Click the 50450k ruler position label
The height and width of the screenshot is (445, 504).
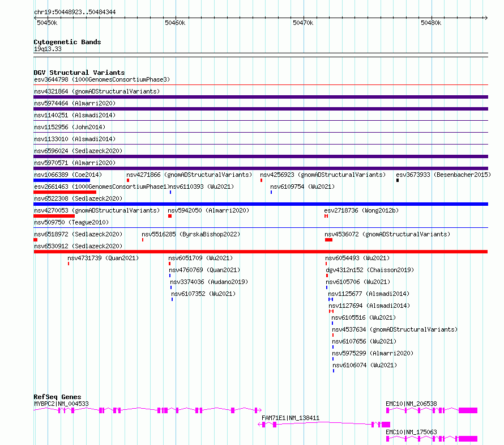click(x=47, y=23)
